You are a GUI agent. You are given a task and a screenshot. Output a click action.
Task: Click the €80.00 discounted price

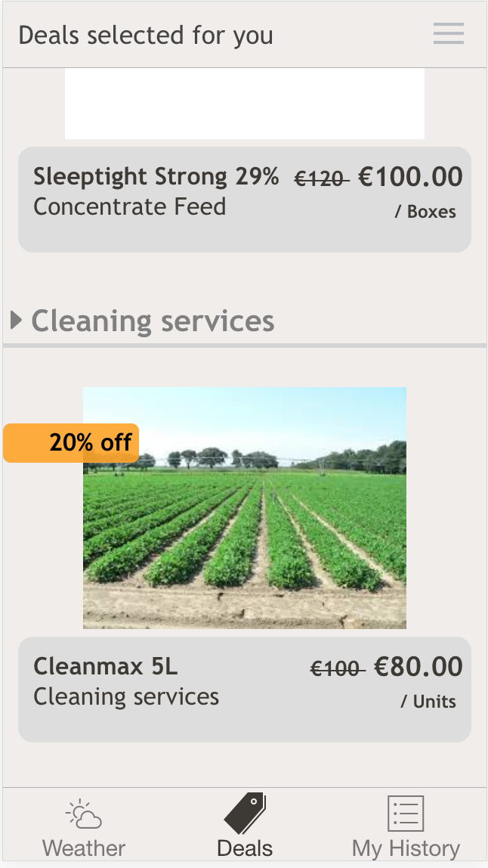pyautogui.click(x=419, y=667)
